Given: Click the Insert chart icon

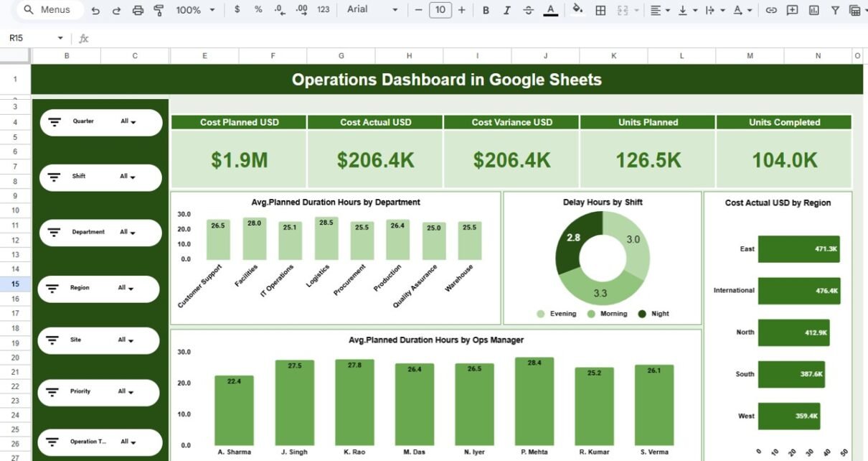Looking at the screenshot, I should click(x=813, y=10).
